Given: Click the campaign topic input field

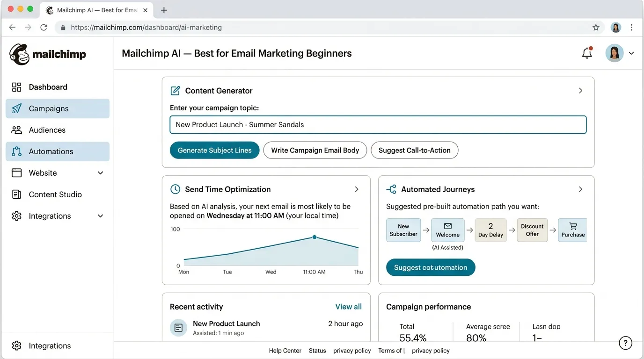Looking at the screenshot, I should tap(378, 125).
